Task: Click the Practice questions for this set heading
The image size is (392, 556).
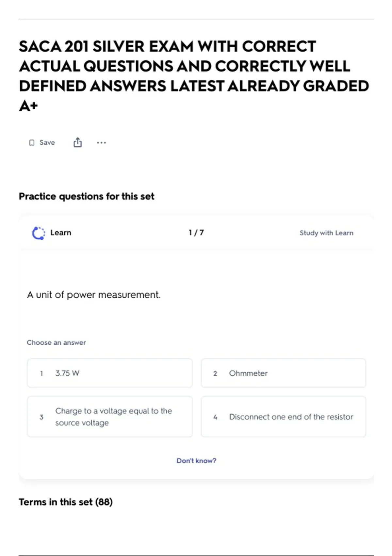Action: [x=87, y=196]
